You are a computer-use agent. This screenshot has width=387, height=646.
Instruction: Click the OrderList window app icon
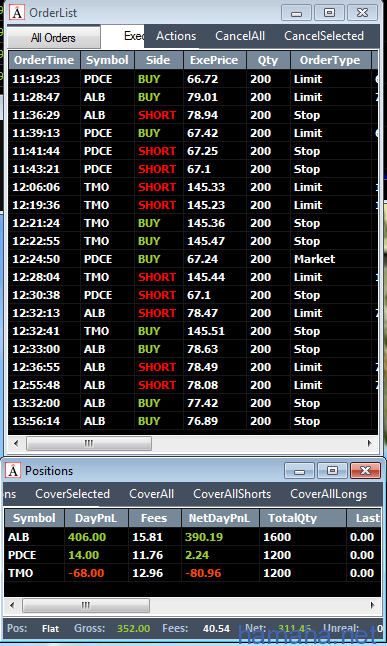coord(17,12)
